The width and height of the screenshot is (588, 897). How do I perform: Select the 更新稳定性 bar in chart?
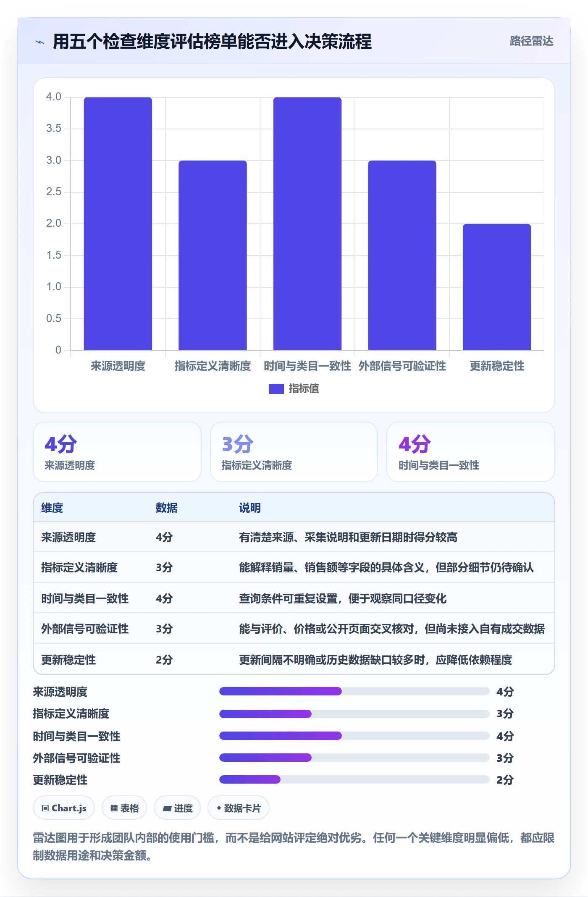(x=497, y=287)
